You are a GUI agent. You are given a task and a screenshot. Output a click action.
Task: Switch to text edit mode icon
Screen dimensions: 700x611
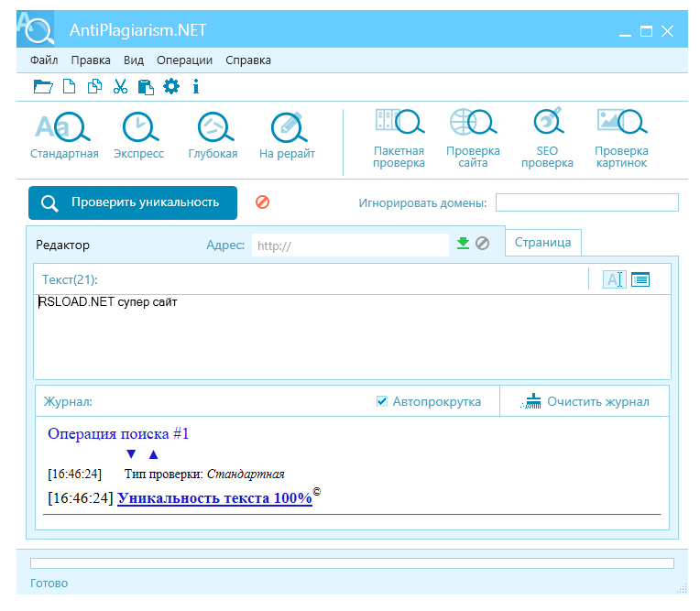coord(614,279)
